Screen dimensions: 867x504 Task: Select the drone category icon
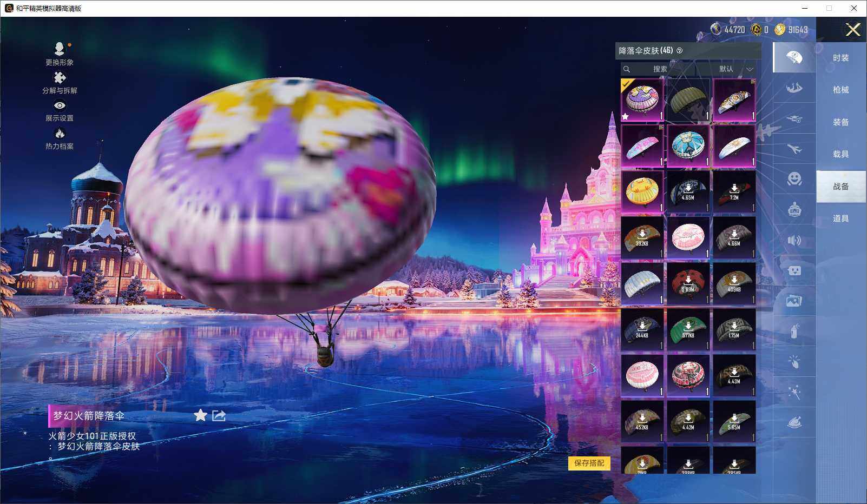tap(794, 118)
